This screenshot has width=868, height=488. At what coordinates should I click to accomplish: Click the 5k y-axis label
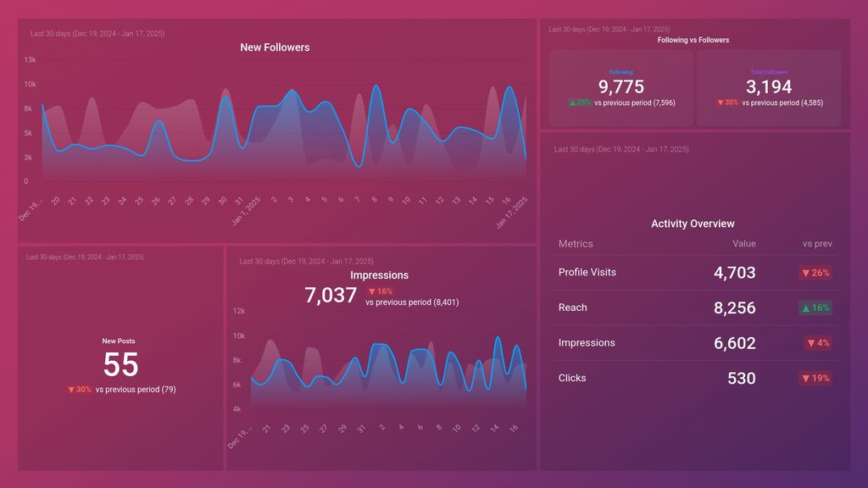28,133
